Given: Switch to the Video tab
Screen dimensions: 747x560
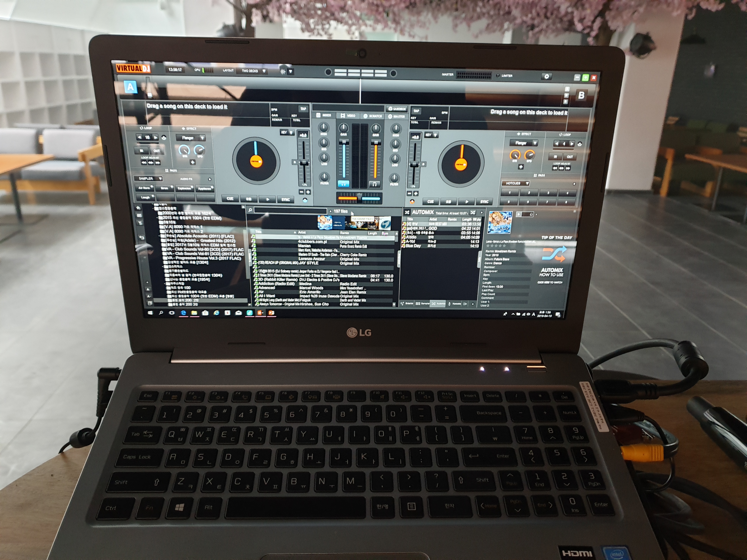Looking at the screenshot, I should click(x=348, y=116).
